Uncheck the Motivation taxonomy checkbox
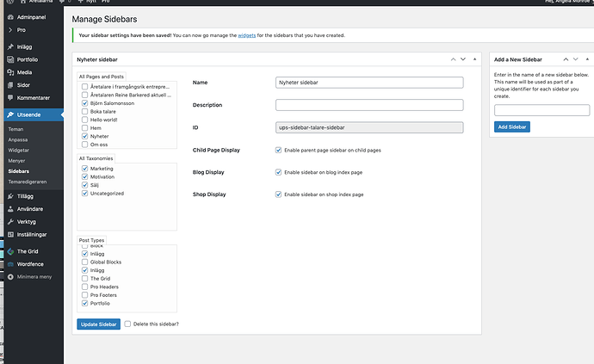This screenshot has width=594, height=364. pos(85,177)
